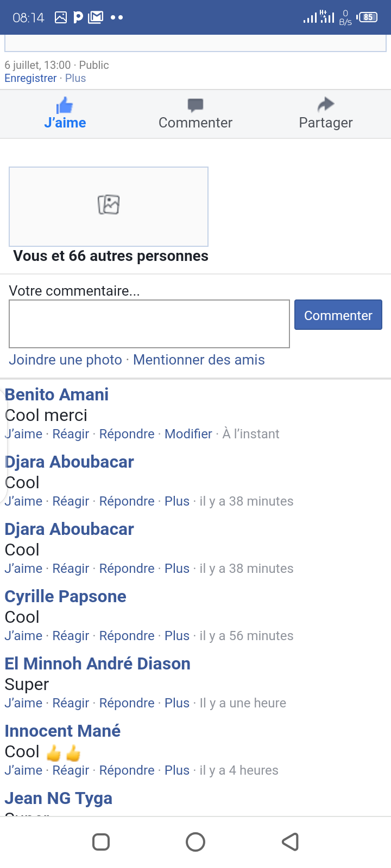Open recent apps with square icon

pyautogui.click(x=101, y=842)
